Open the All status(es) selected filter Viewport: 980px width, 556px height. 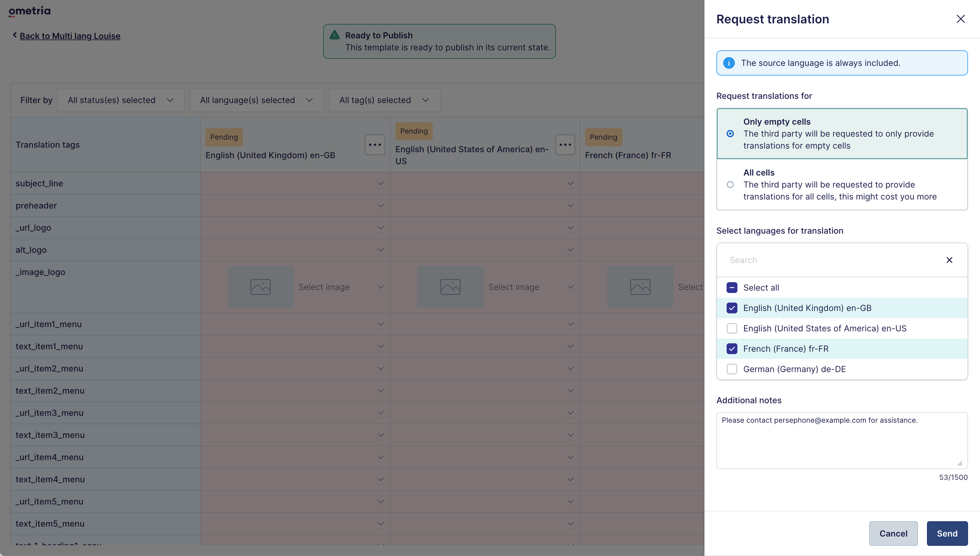pos(121,100)
